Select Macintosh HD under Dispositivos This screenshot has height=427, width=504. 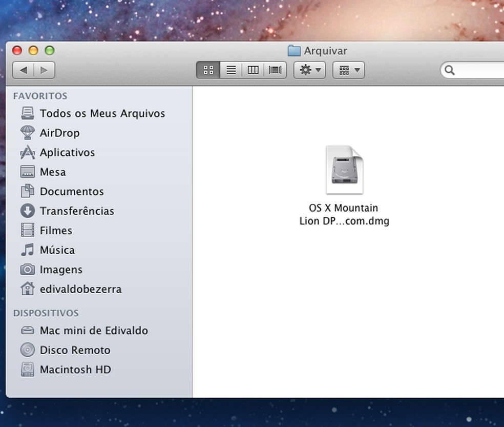point(75,369)
